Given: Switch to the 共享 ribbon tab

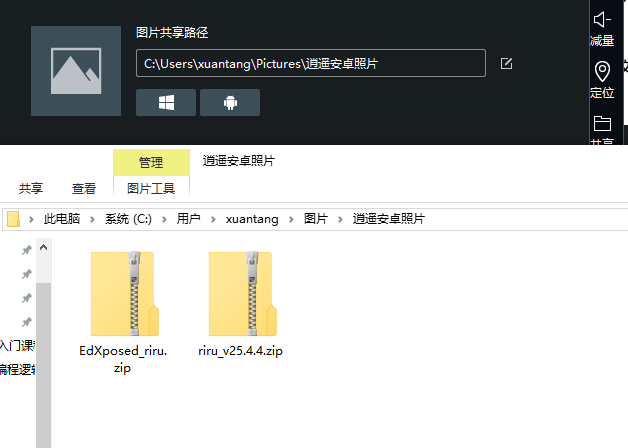Looking at the screenshot, I should tap(31, 189).
